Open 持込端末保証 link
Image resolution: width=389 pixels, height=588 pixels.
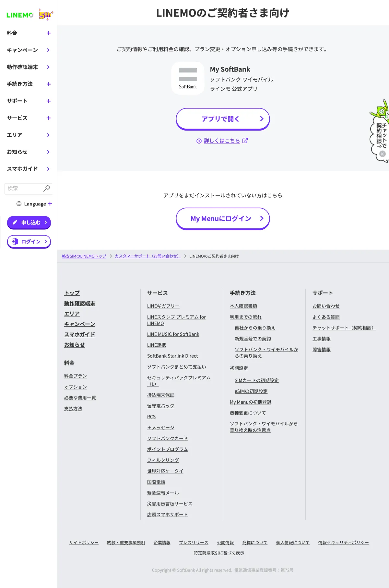[161, 395]
